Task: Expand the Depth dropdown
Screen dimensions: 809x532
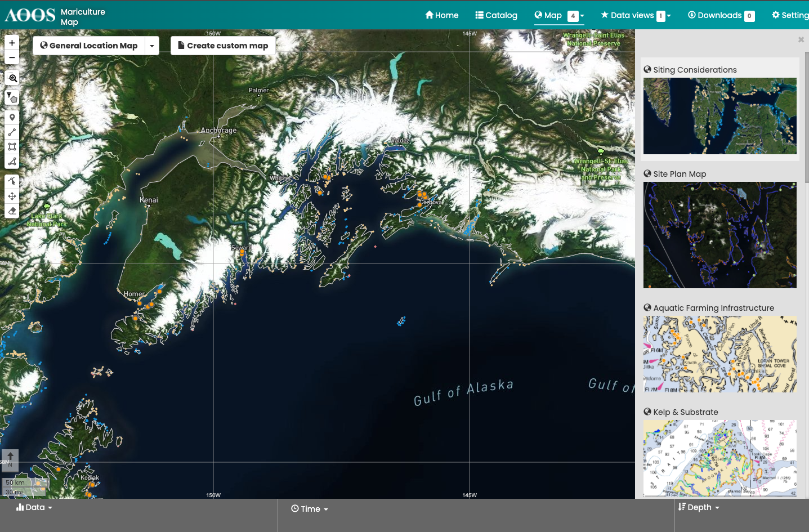Action: [x=699, y=507]
